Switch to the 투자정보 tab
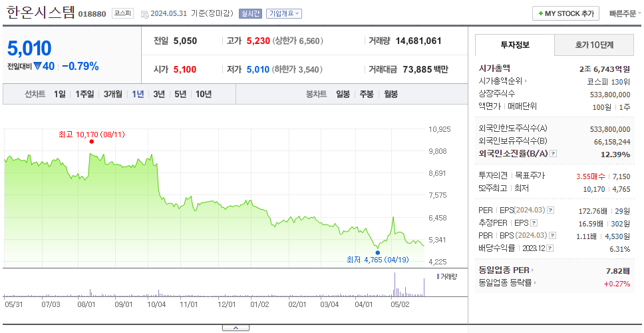 click(x=515, y=45)
